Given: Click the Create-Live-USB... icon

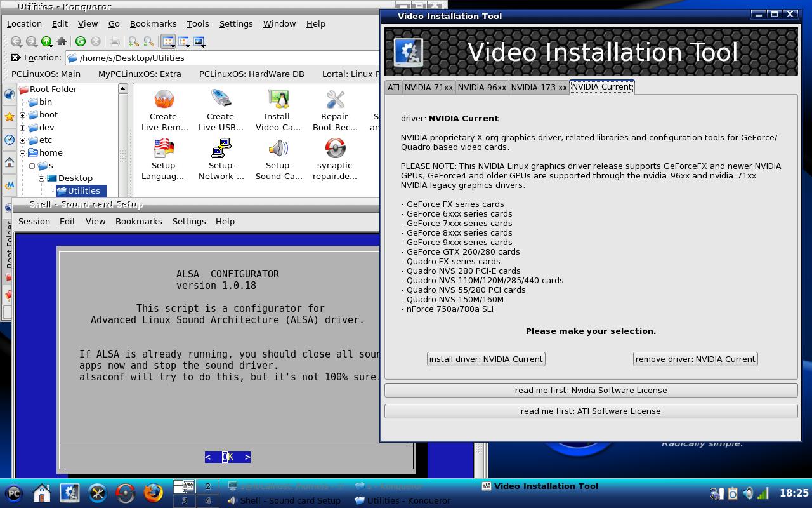Looking at the screenshot, I should (221, 109).
